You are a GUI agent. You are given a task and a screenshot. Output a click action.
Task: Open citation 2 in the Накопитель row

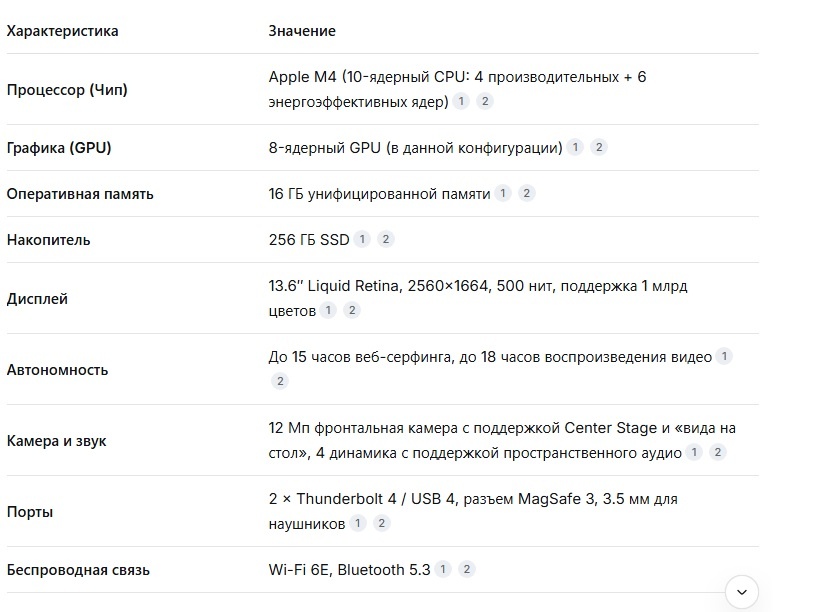386,239
